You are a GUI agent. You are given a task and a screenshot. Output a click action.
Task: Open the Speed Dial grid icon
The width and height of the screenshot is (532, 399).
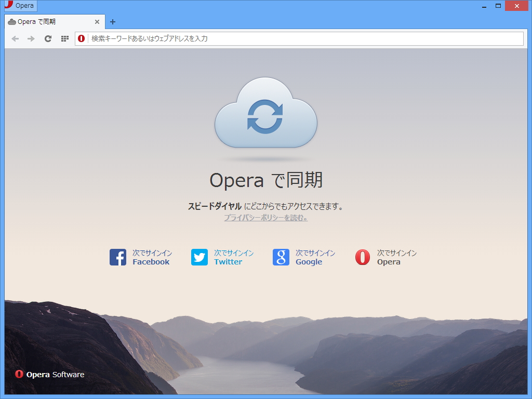pos(64,38)
